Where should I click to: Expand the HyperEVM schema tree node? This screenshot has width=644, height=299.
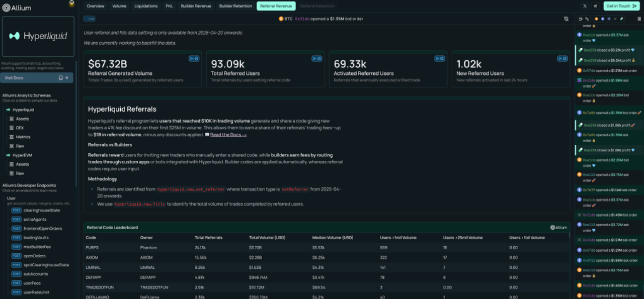19,155
